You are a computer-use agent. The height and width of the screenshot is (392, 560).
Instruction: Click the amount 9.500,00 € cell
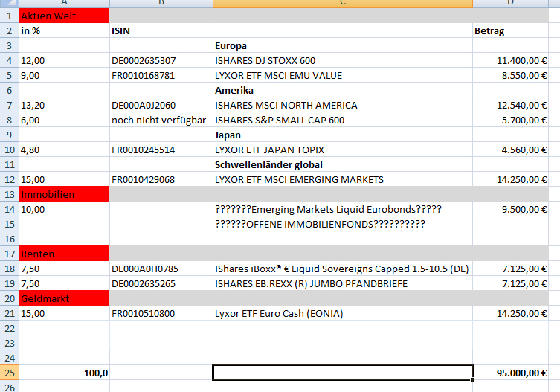(x=510, y=210)
